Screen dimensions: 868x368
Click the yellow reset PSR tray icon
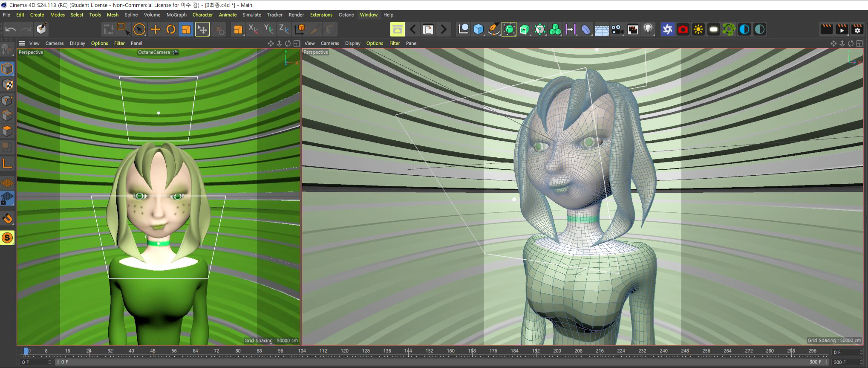(397, 29)
